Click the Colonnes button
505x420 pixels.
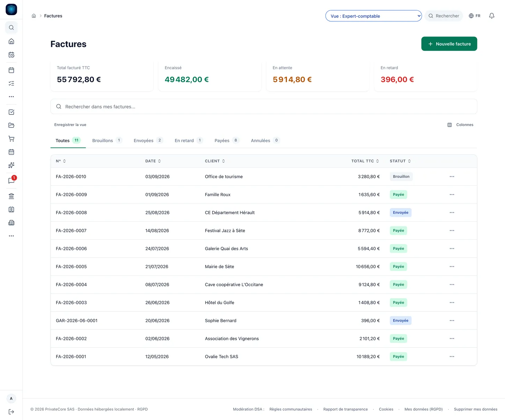click(x=460, y=125)
